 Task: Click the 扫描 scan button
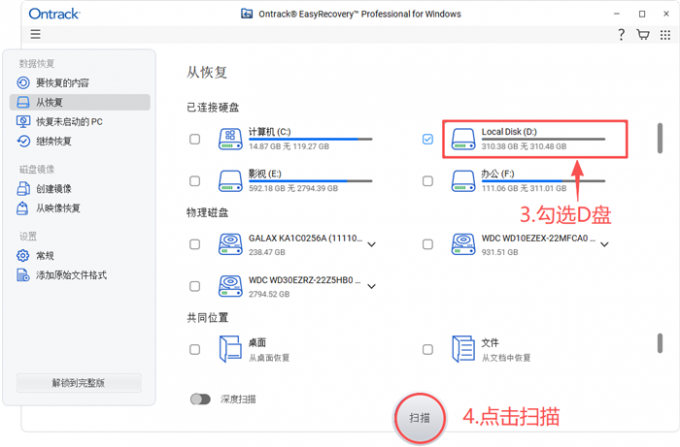(x=420, y=418)
